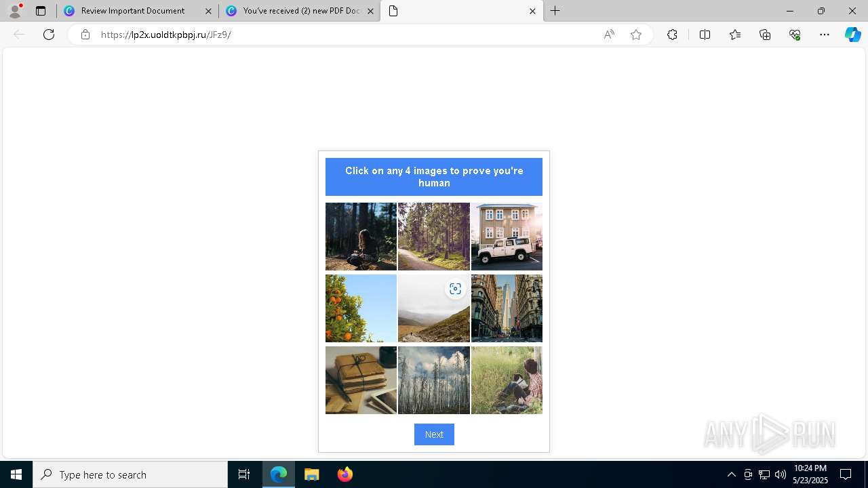The height and width of the screenshot is (488, 868).
Task: Open the notifications center
Action: pos(846,474)
